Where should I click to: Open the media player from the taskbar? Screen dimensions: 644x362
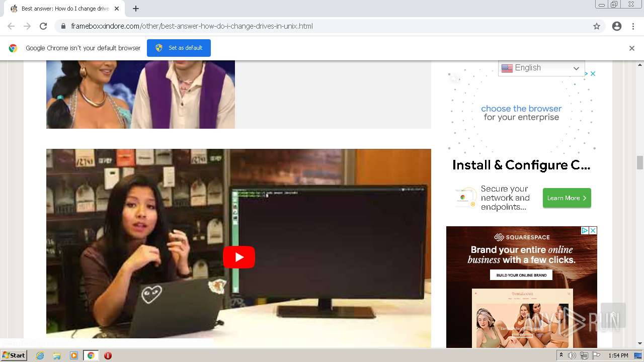[74, 355]
